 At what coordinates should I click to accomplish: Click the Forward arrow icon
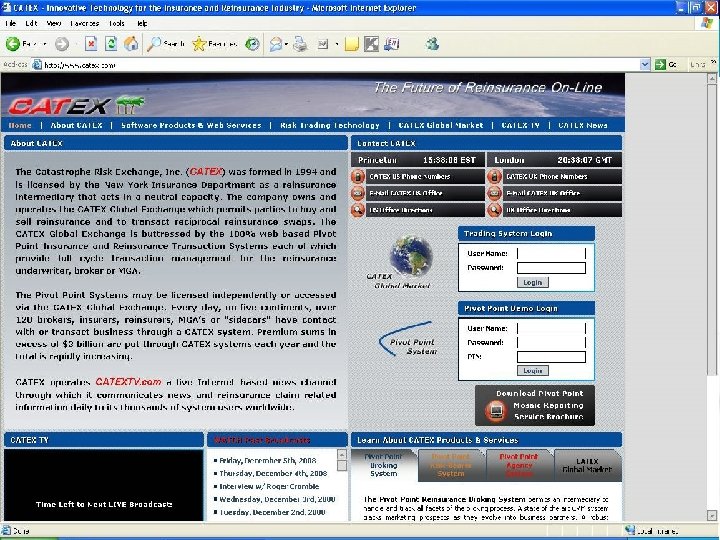[x=62, y=44]
